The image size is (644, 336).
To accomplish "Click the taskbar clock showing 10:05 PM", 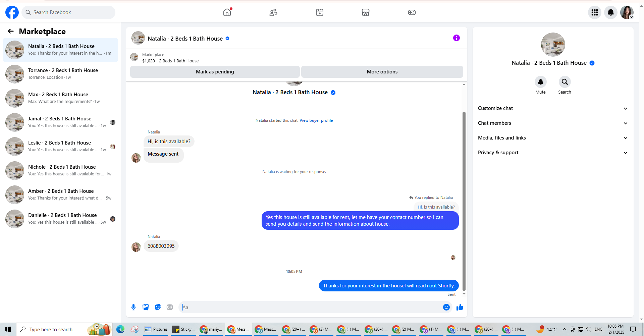I will click(615, 329).
